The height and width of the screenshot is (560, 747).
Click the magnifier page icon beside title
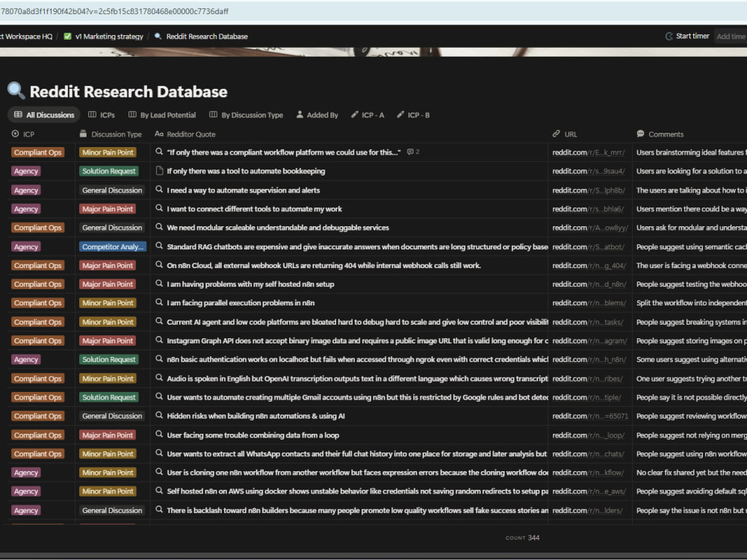(16, 90)
